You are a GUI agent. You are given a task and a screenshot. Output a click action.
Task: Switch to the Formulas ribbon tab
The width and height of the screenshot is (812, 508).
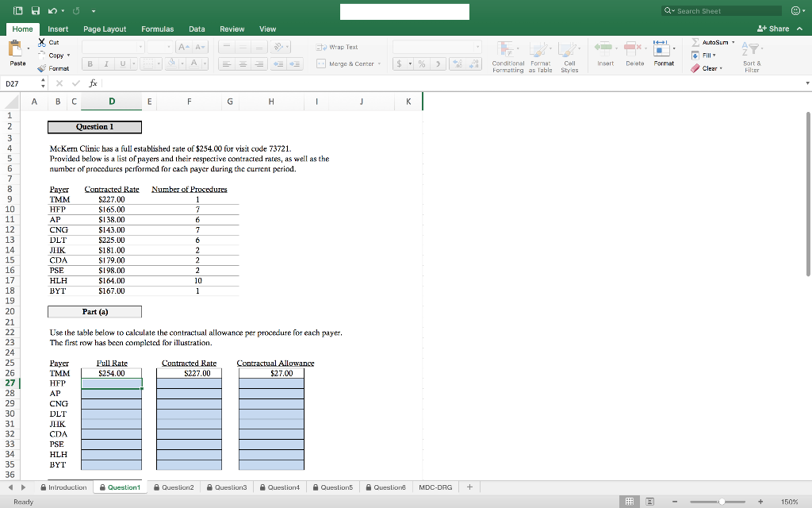(157, 28)
